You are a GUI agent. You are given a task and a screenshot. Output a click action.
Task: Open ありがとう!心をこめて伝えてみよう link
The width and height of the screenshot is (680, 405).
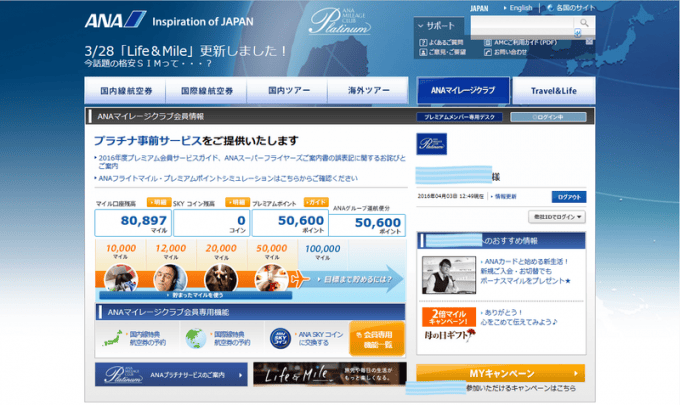[519, 317]
